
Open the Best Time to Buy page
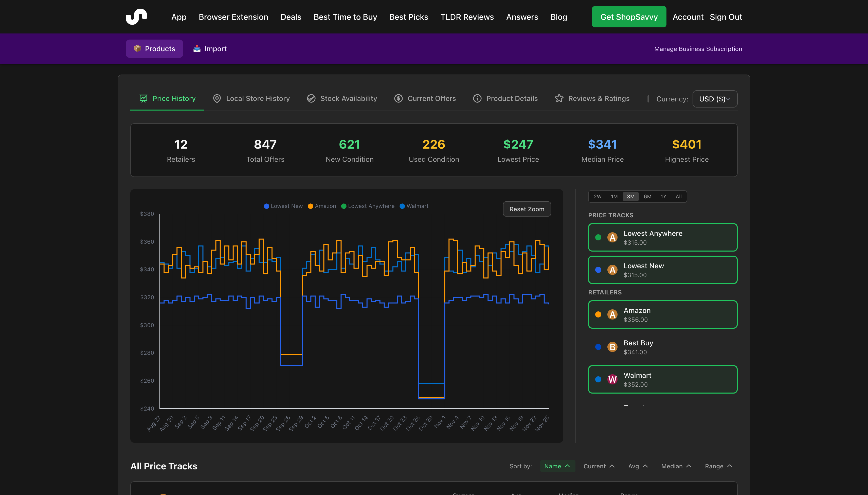[345, 17]
